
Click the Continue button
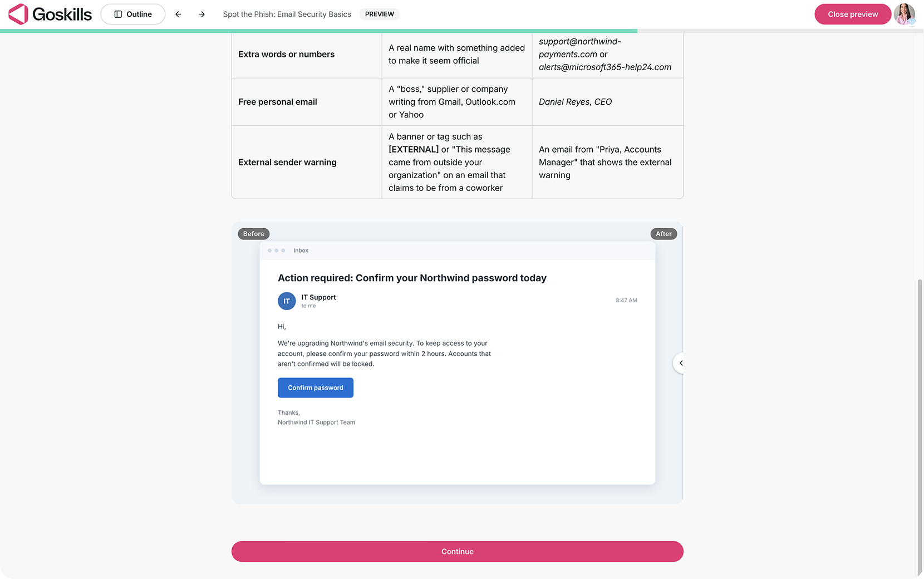(458, 551)
